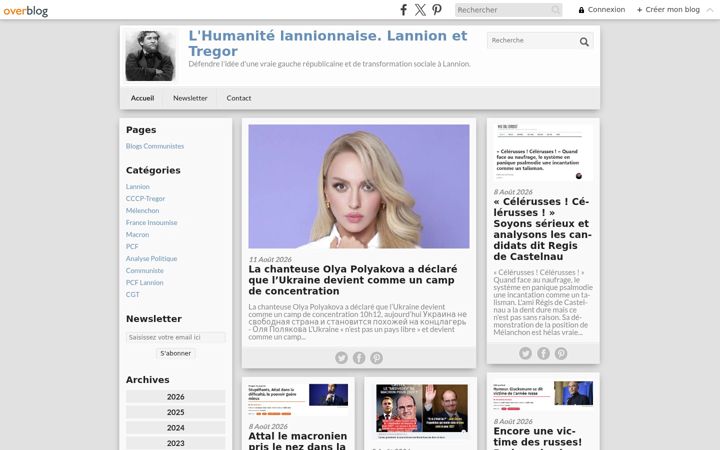Expand the 2023 archive
720x450 pixels.
[x=175, y=443]
